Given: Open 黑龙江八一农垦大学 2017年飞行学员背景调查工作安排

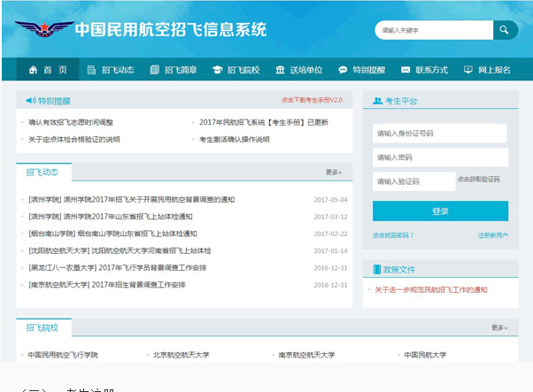Looking at the screenshot, I should [x=117, y=267].
